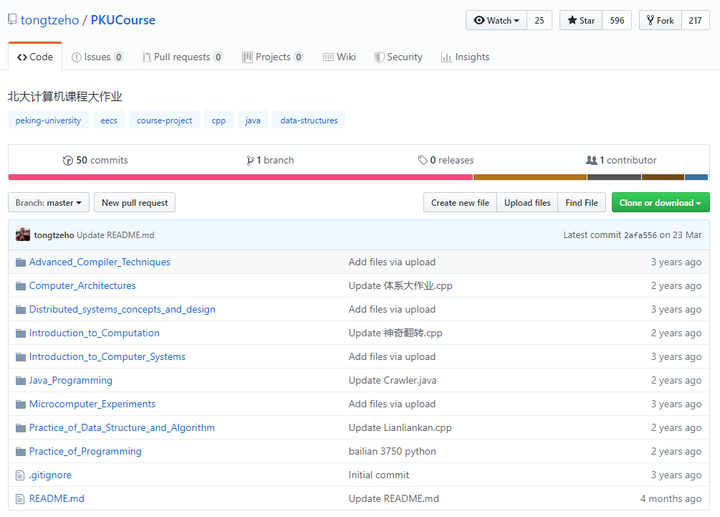Open the Watch notifications dropdown
The image size is (720, 517).
tap(496, 20)
